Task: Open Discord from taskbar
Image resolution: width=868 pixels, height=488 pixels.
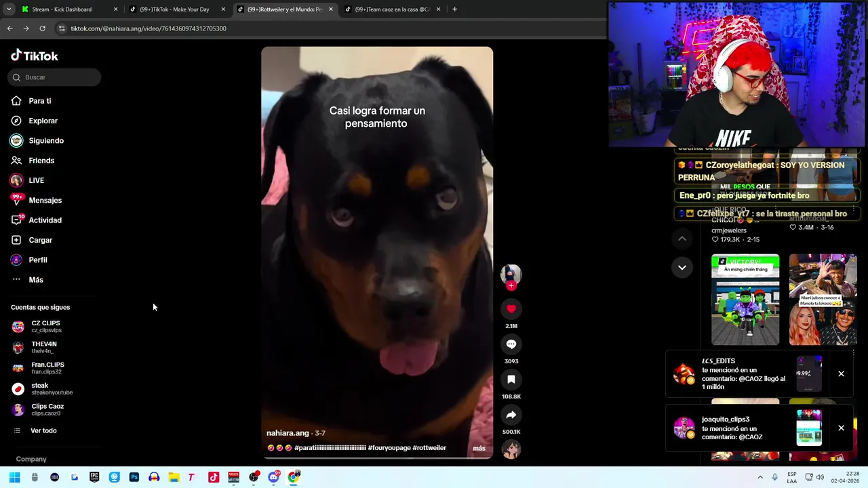Action: pos(273,477)
